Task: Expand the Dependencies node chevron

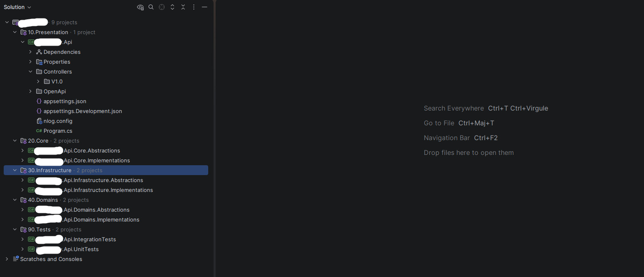Action: (x=30, y=52)
